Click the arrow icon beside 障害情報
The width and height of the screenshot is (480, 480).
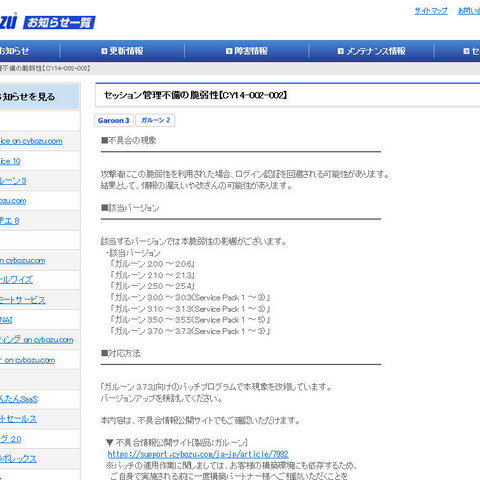pyautogui.click(x=229, y=51)
